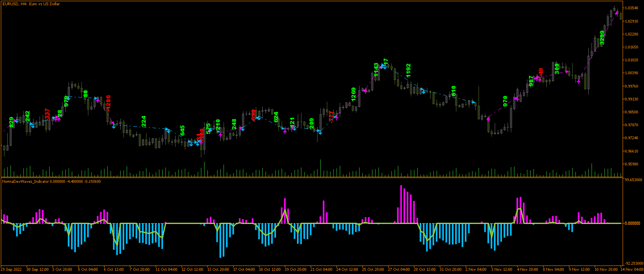
Task: Click the green 645 profit label
Action: click(182, 130)
